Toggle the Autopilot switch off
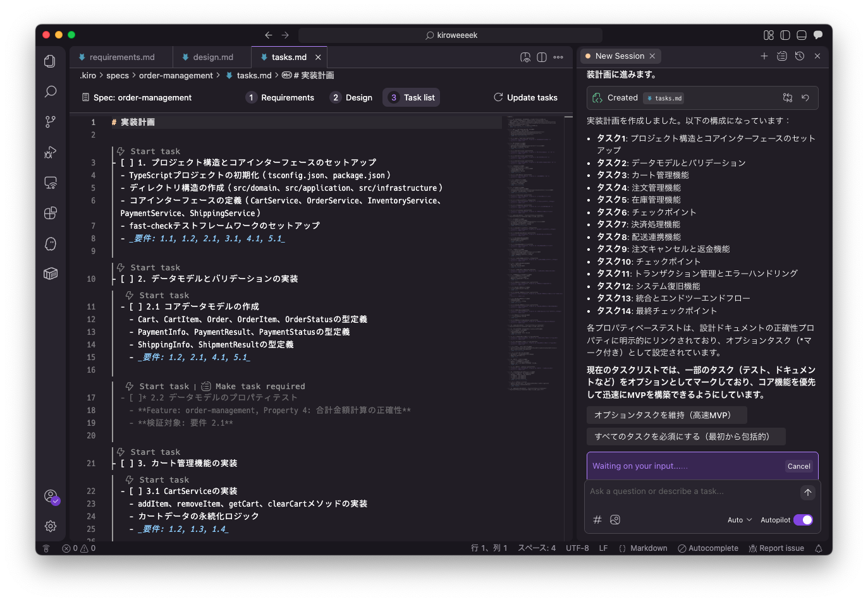 (x=803, y=520)
